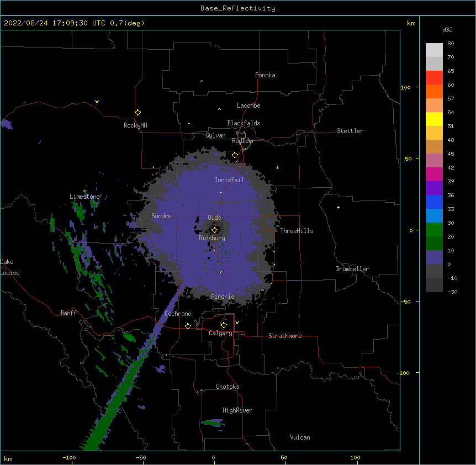Click the Ponoka city label
The height and width of the screenshot is (465, 476).
(x=265, y=75)
